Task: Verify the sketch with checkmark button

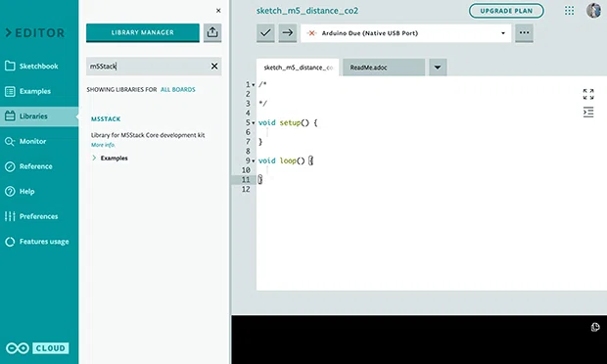Action: click(265, 33)
